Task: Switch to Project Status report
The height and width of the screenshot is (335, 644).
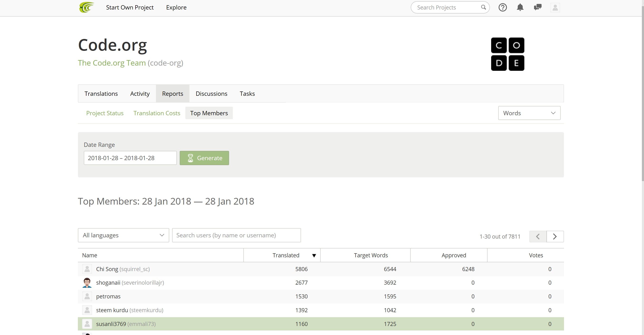Action: pos(105,113)
